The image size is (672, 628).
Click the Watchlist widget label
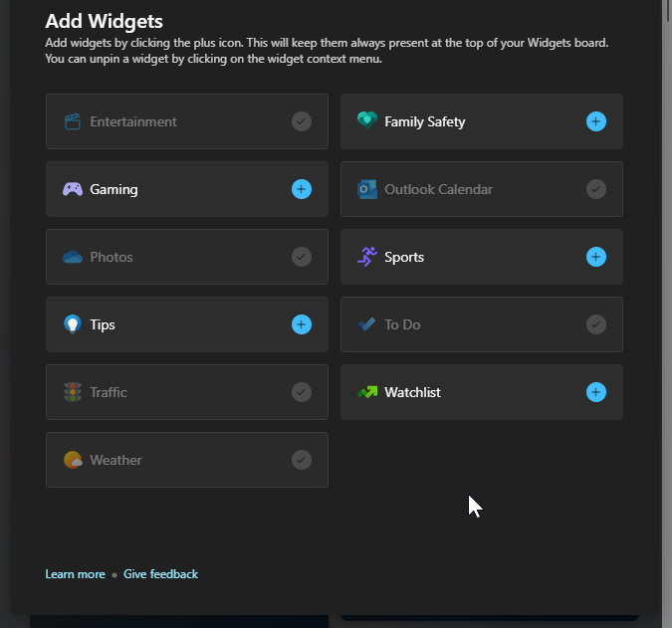tap(412, 392)
